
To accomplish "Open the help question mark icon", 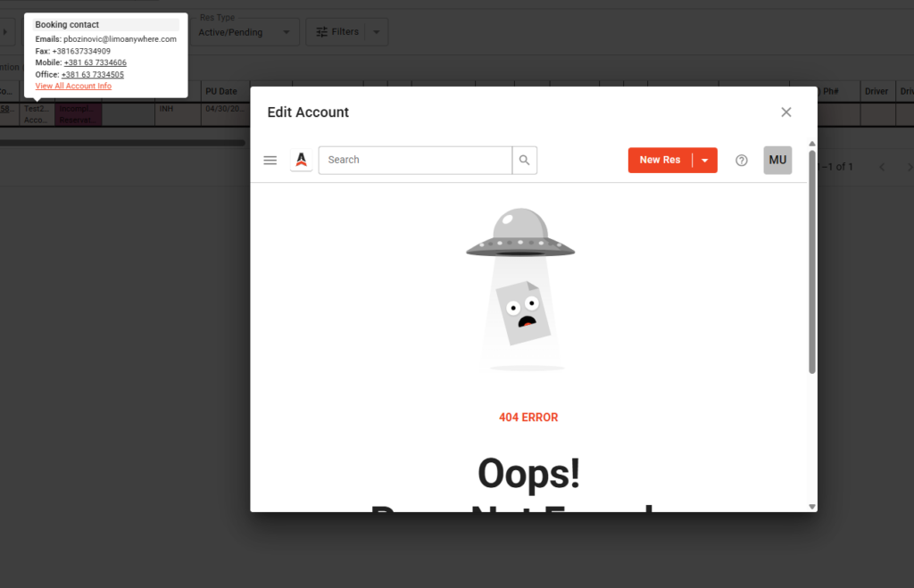I will pyautogui.click(x=741, y=161).
